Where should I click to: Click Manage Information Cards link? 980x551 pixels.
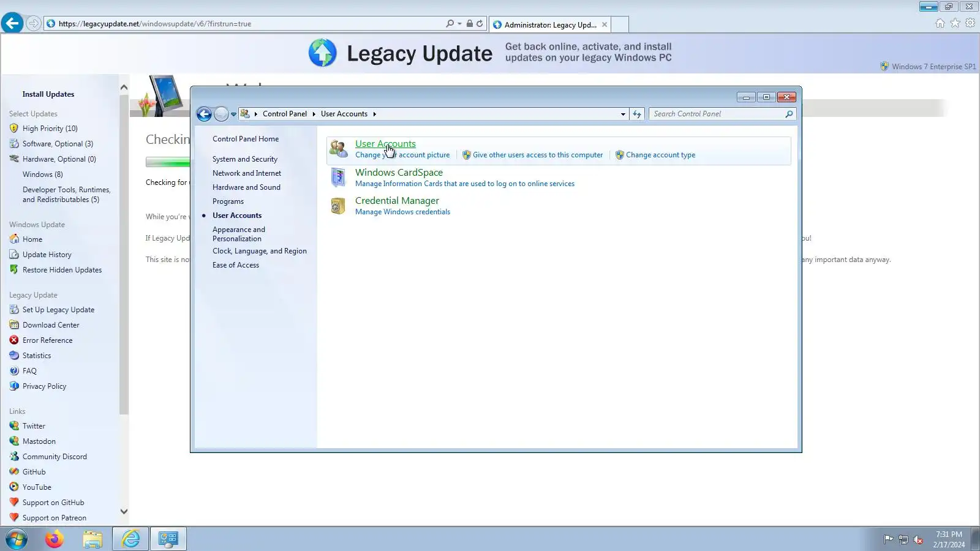(x=465, y=184)
